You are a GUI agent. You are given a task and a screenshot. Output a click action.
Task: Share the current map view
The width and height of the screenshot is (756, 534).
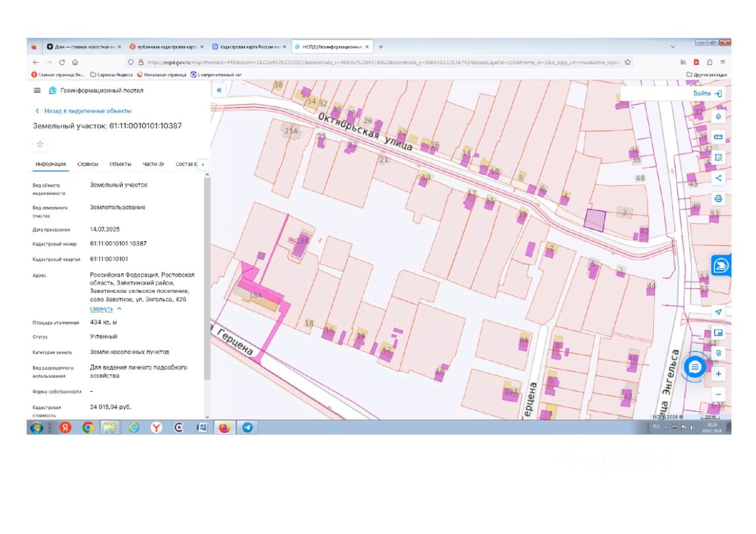pyautogui.click(x=719, y=178)
